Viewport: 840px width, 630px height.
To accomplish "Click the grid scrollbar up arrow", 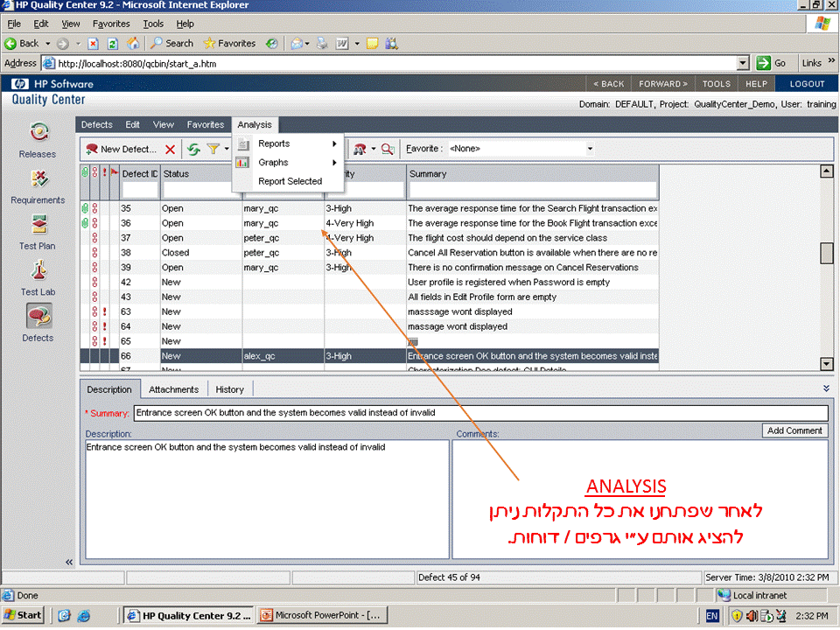I will [x=827, y=171].
